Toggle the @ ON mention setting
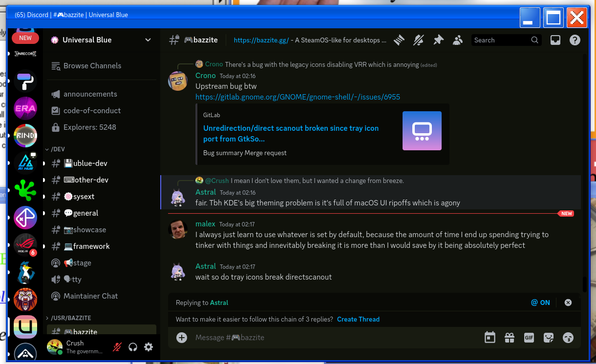This screenshot has width=596, height=364. coord(540,303)
